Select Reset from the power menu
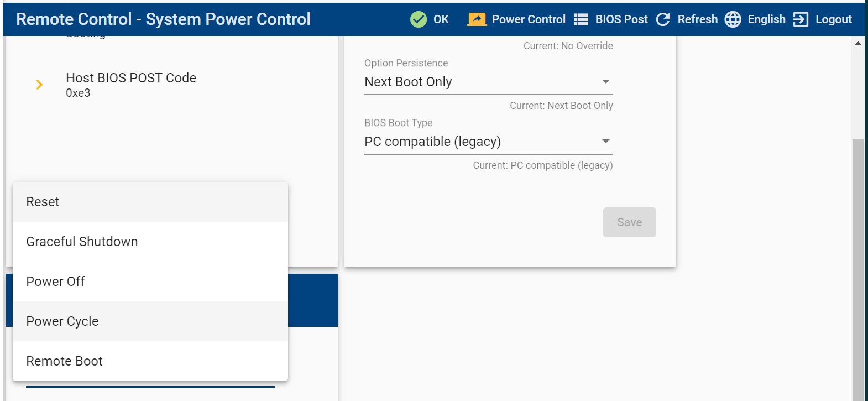868x401 pixels. (x=43, y=202)
